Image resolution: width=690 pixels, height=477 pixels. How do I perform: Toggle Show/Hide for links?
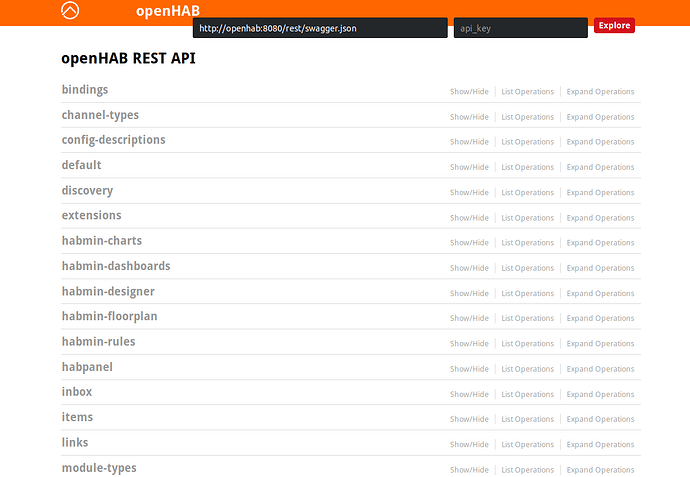click(x=469, y=444)
